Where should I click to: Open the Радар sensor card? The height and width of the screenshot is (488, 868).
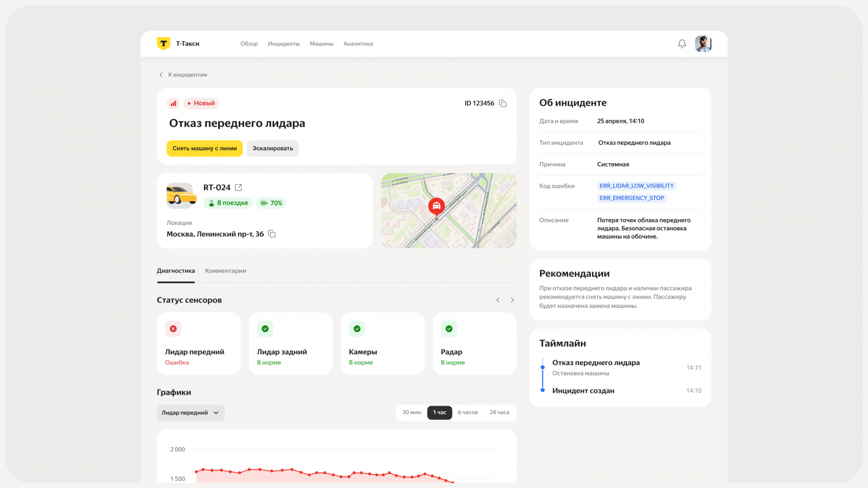(475, 343)
